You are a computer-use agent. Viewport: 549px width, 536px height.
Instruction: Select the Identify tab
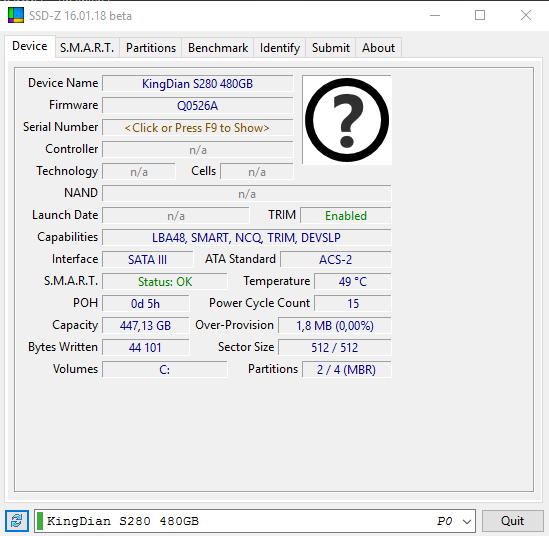point(280,48)
